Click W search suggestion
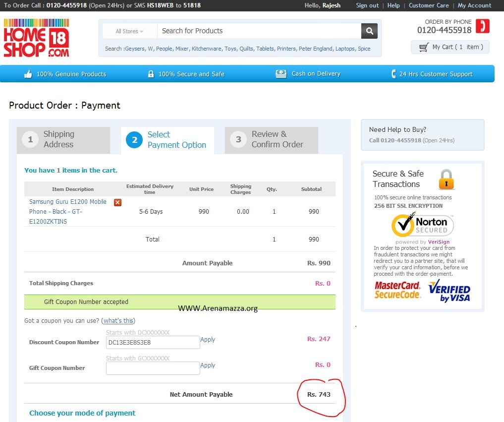This screenshot has height=422, width=504. click(150, 49)
